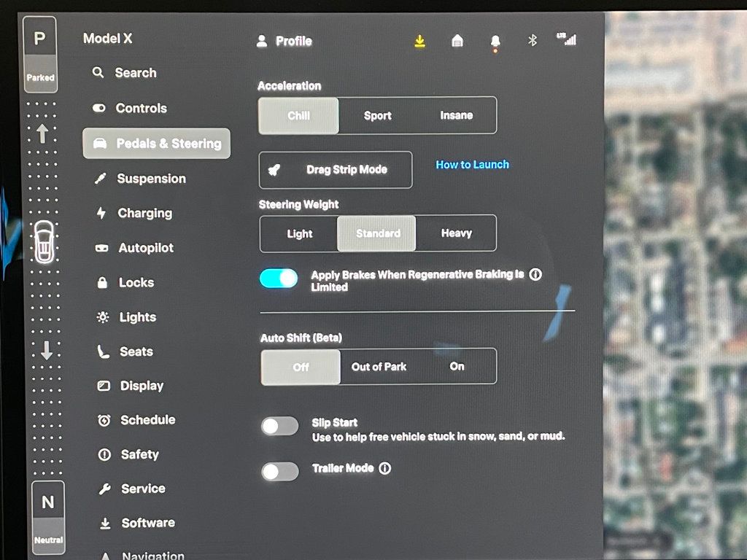The image size is (747, 560).
Task: Click the info icon beside Trailer Mode
Action: click(385, 469)
